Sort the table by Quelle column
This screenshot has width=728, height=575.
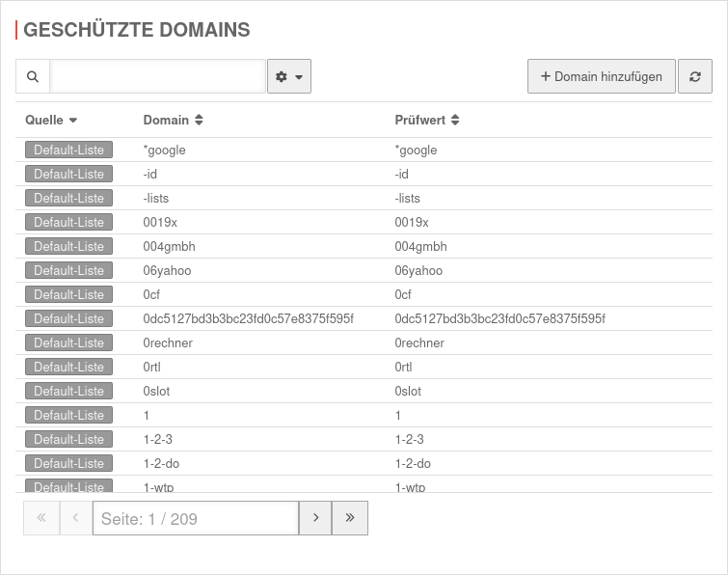(x=51, y=121)
